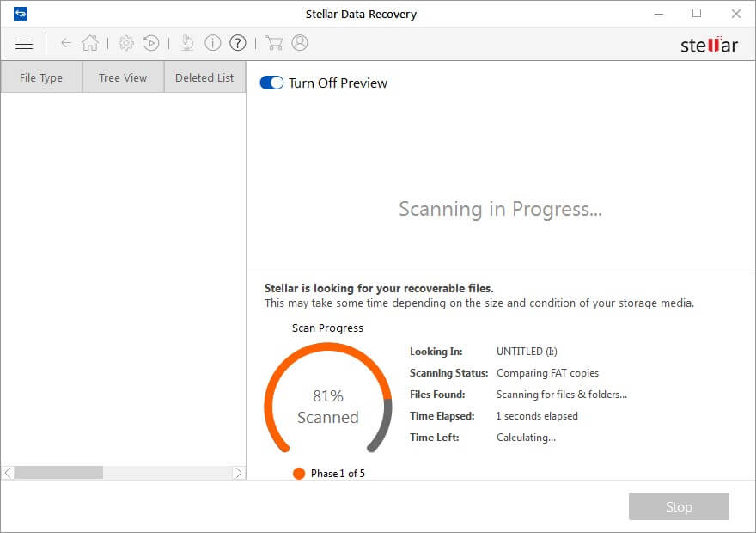Open the hamburger menu
Screen dimensions: 756x533
point(23,43)
